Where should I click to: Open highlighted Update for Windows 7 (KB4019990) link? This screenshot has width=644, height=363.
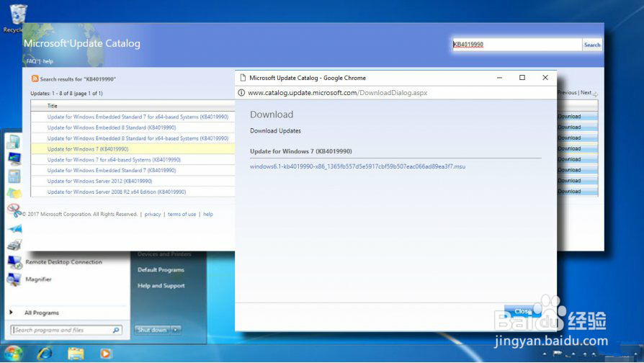87,149
